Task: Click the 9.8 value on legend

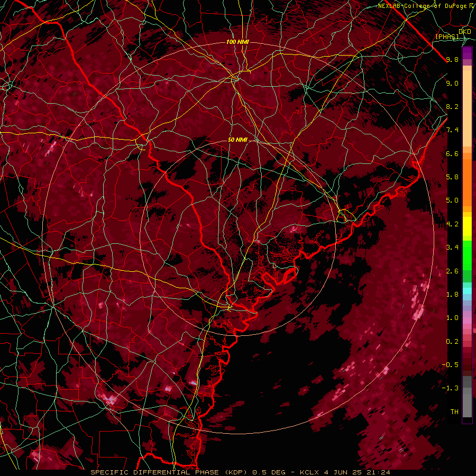Action: point(452,60)
